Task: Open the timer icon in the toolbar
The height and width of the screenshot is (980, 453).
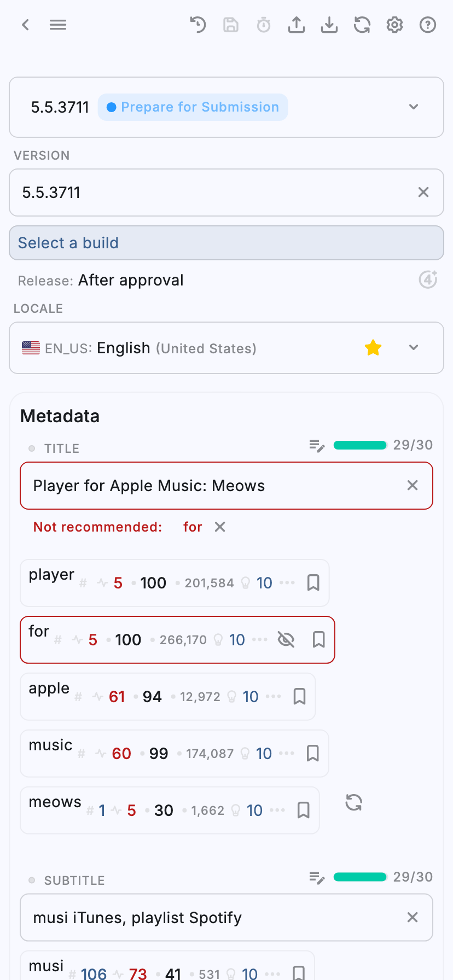Action: coord(263,25)
